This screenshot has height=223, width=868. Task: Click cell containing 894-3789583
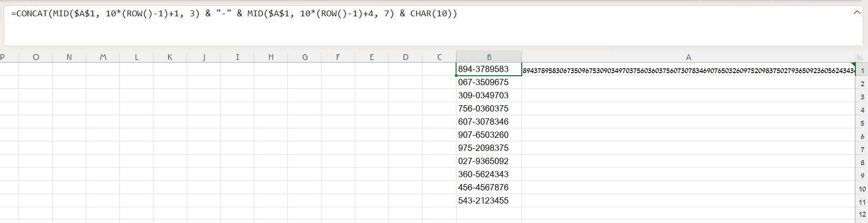point(489,69)
